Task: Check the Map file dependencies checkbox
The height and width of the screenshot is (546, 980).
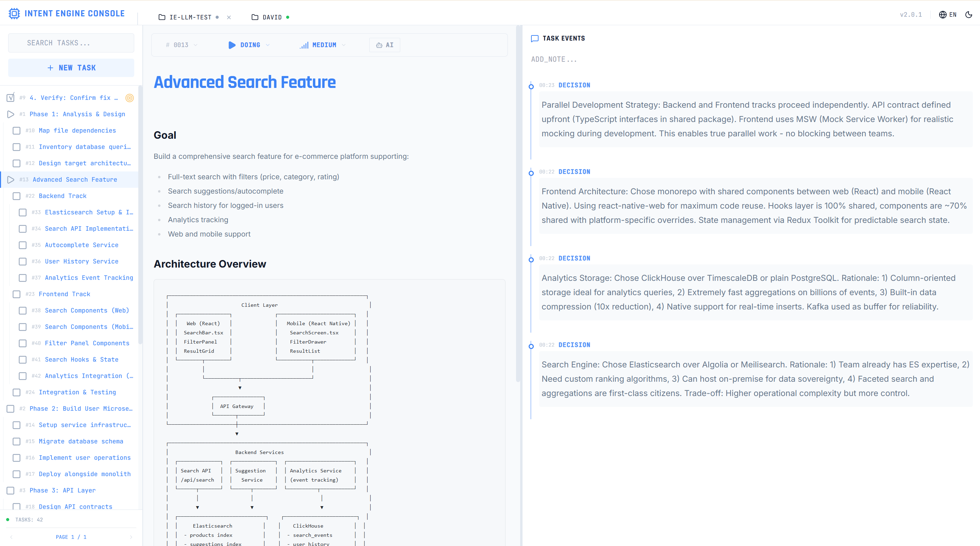Action: point(16,131)
